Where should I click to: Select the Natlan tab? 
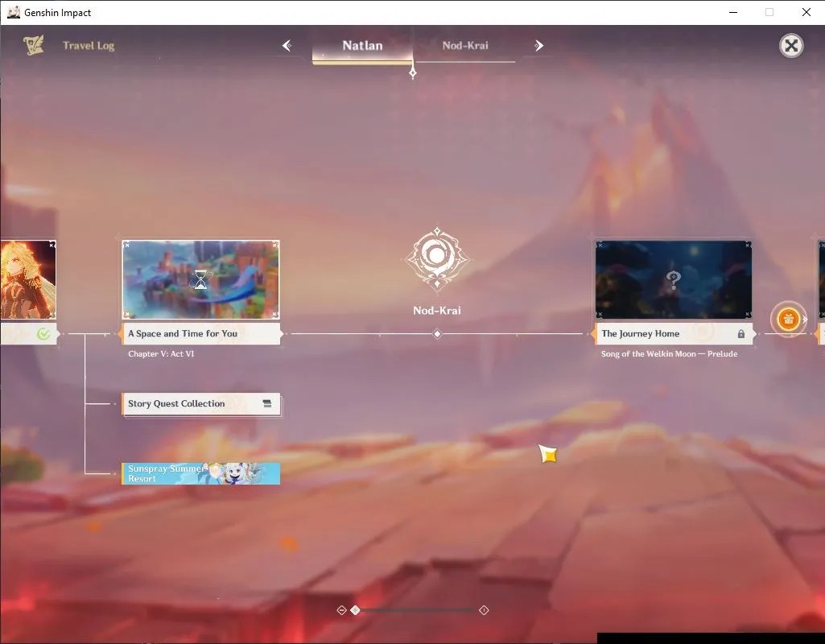(x=362, y=46)
